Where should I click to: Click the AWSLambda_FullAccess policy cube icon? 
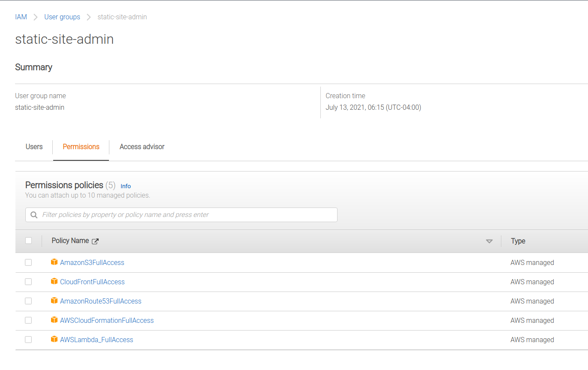click(54, 339)
